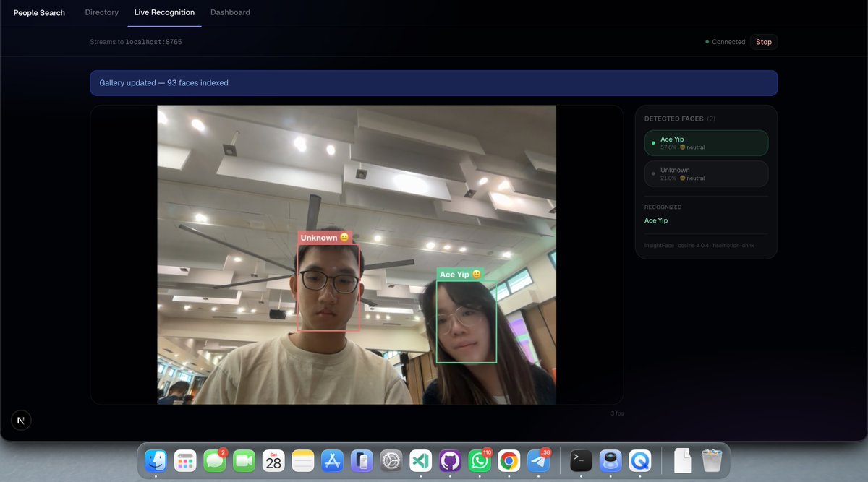
Task: Click the 57.6% confidence value
Action: click(x=668, y=147)
